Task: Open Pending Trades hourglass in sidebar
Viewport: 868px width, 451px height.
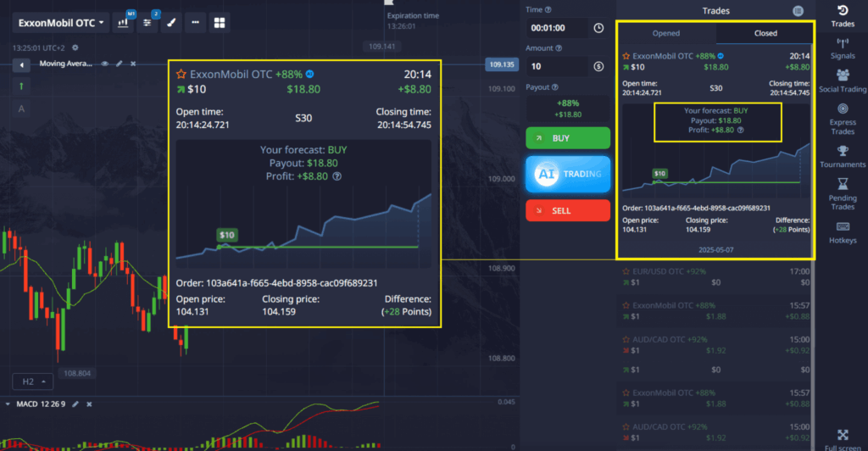Action: 843,194
